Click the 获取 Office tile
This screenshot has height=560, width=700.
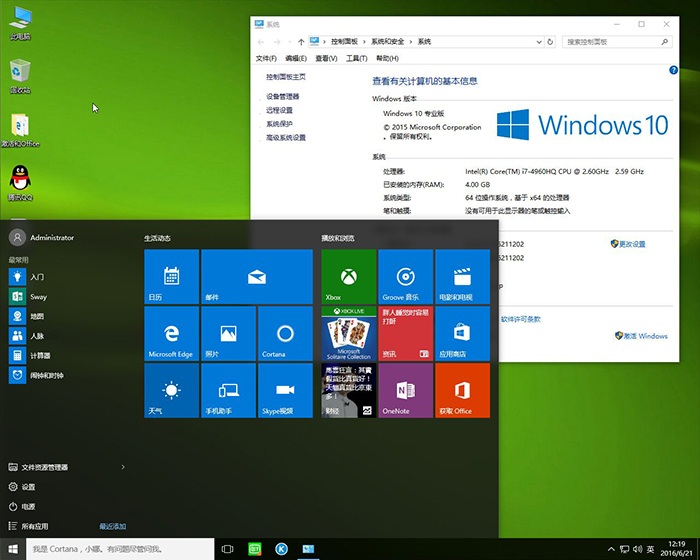pos(462,390)
